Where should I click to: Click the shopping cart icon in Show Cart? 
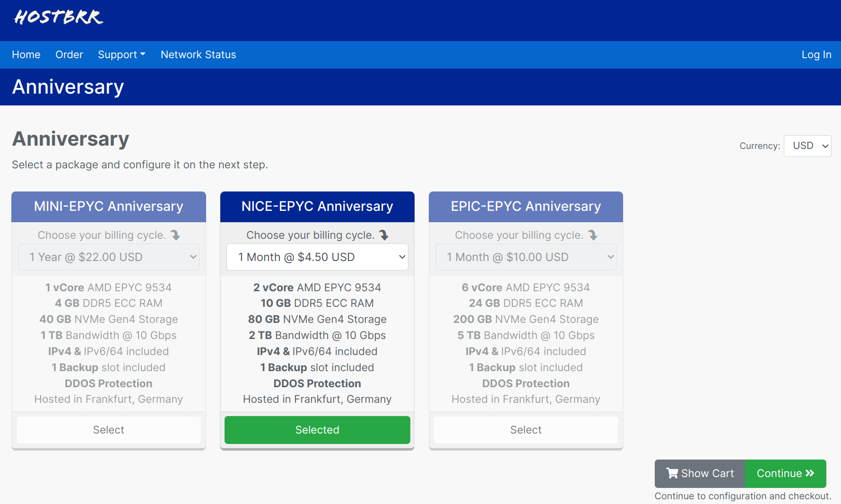click(672, 473)
